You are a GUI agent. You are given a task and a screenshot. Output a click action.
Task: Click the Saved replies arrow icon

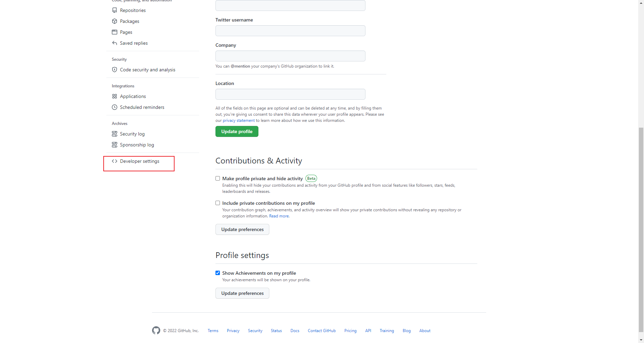(x=115, y=43)
